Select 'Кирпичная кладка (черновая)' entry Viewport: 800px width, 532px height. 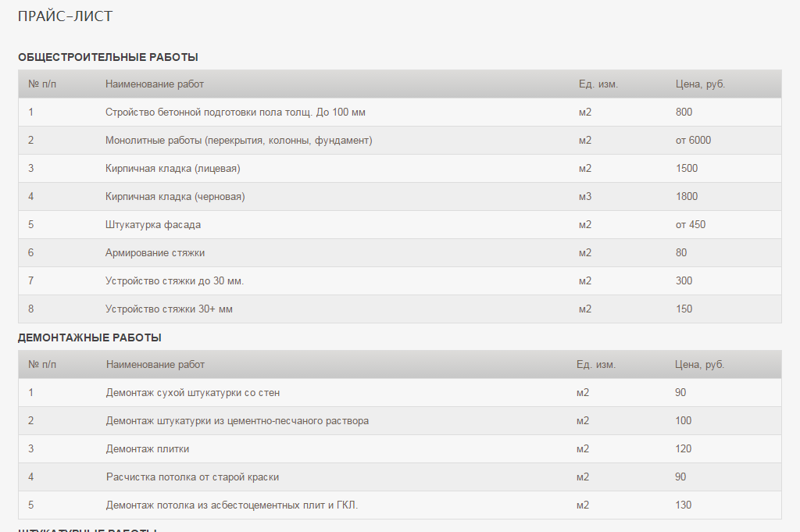point(175,196)
